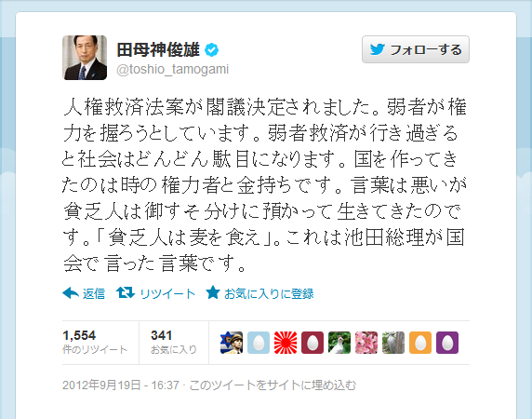Click the リツイート retweet text link
The width and height of the screenshot is (532, 419).
click(167, 293)
